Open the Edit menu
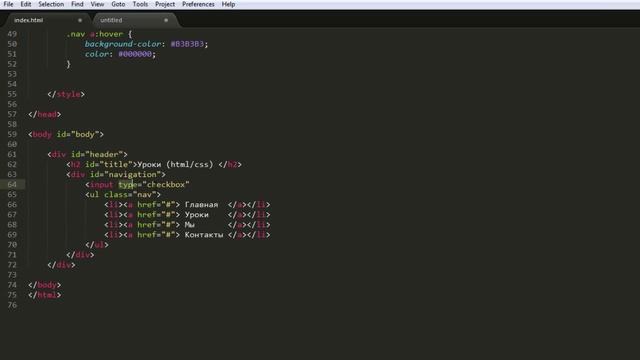Image resolution: width=640 pixels, height=360 pixels. coord(26,4)
